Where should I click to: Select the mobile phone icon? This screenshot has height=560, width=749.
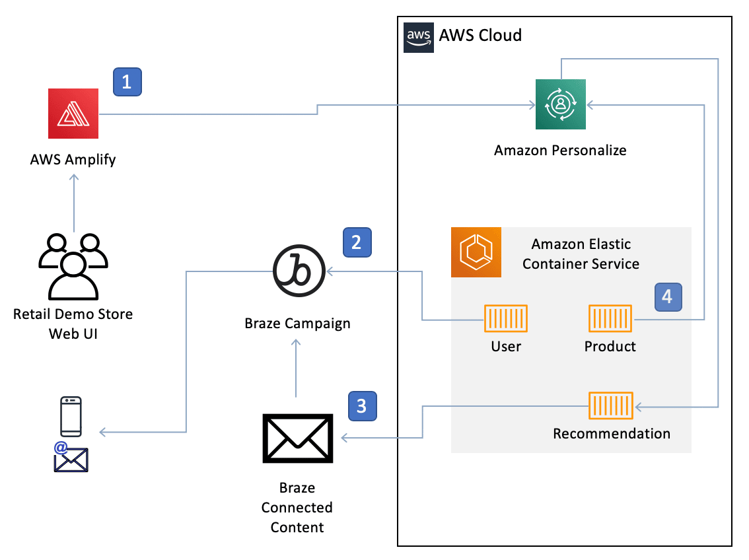71,416
